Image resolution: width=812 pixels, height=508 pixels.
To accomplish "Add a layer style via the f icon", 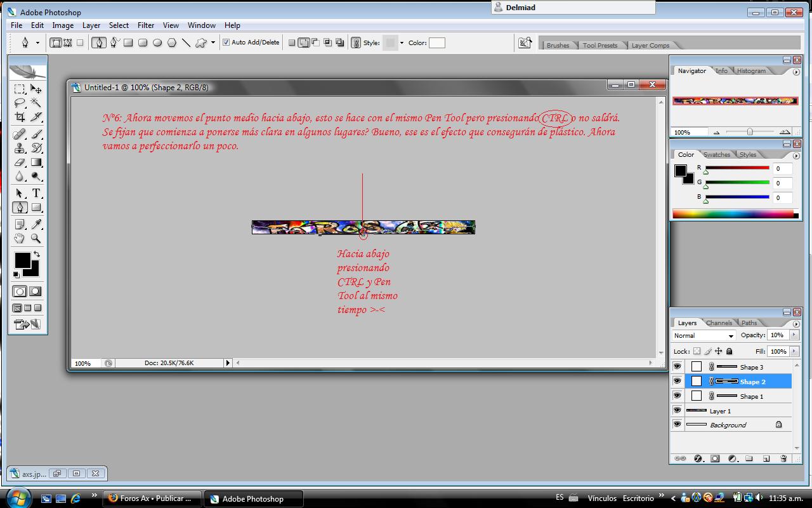I will coord(698,458).
